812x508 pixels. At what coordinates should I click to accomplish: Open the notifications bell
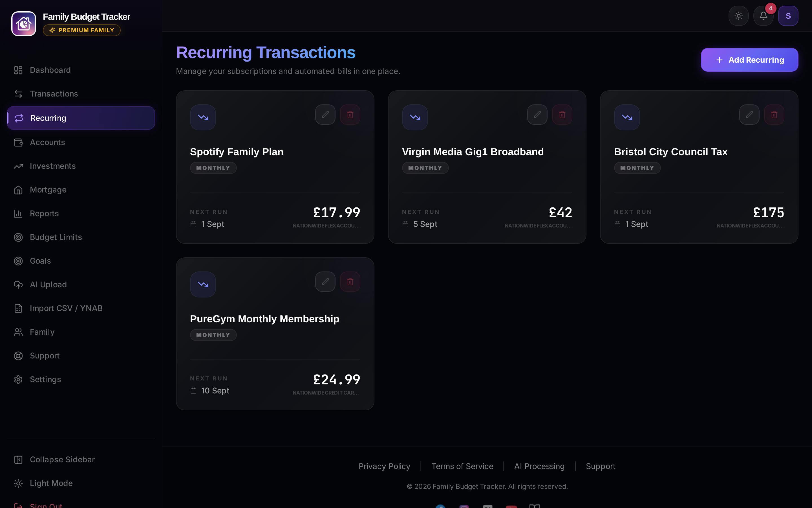coord(763,16)
